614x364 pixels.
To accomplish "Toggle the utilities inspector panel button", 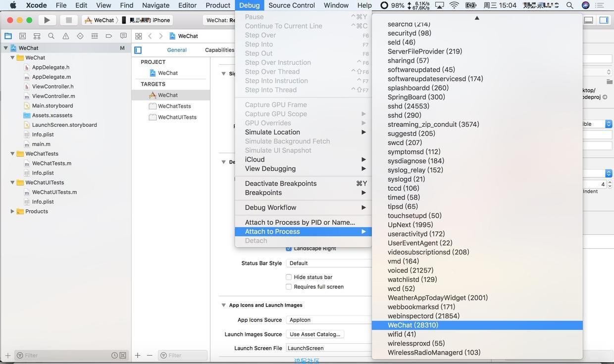I will tap(604, 20).
